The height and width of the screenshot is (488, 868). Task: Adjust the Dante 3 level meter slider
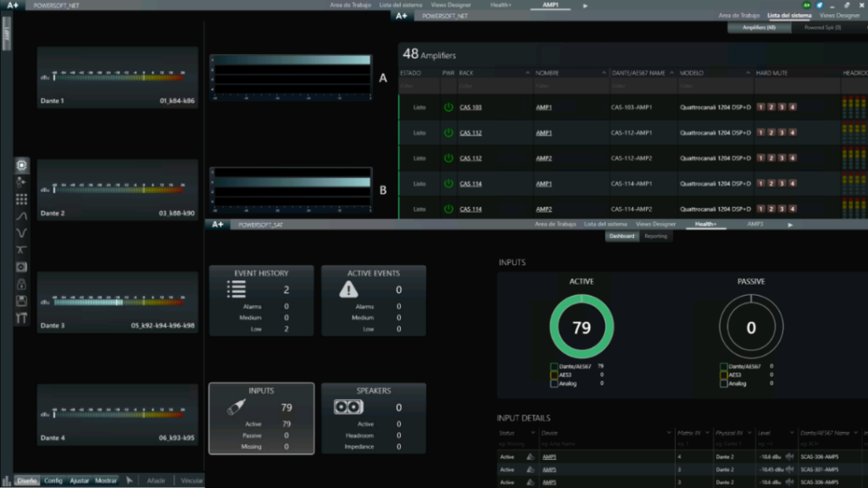119,302
